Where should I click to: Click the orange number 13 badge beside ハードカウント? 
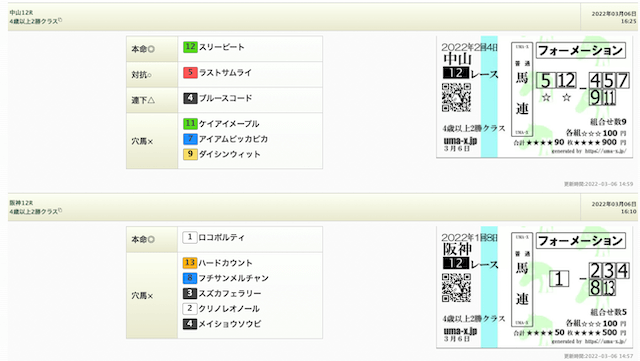coord(190,263)
